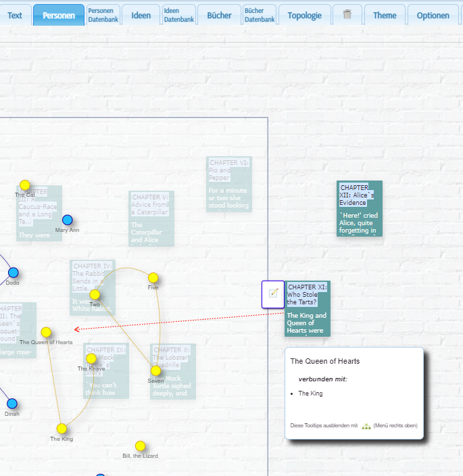Click the yellow node labeled Seven
Viewport: 463px width, 476px height.
pos(155,371)
